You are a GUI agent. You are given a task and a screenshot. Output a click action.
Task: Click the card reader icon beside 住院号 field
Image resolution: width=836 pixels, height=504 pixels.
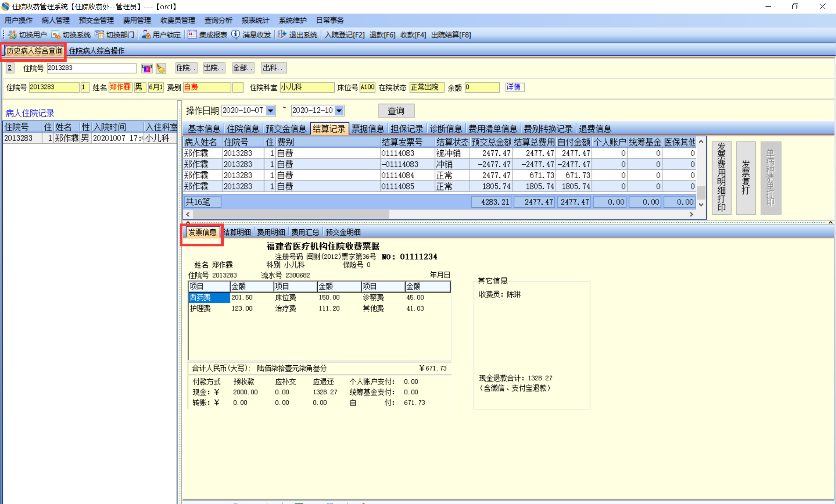point(147,69)
